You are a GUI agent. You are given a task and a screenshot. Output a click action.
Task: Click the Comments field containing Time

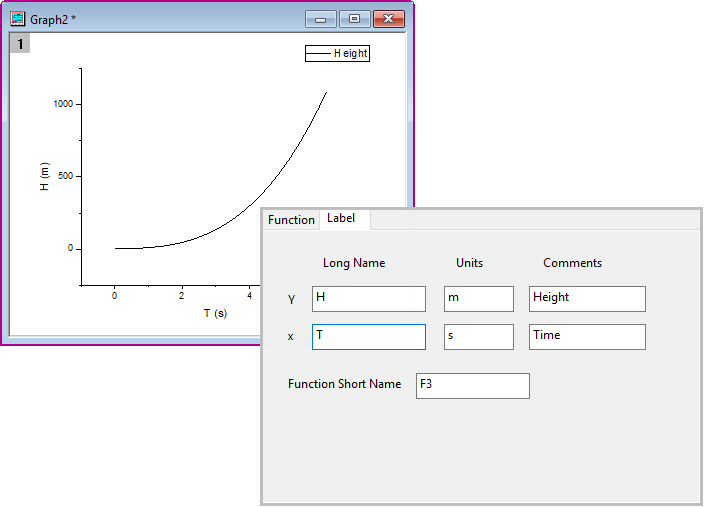pyautogui.click(x=587, y=337)
